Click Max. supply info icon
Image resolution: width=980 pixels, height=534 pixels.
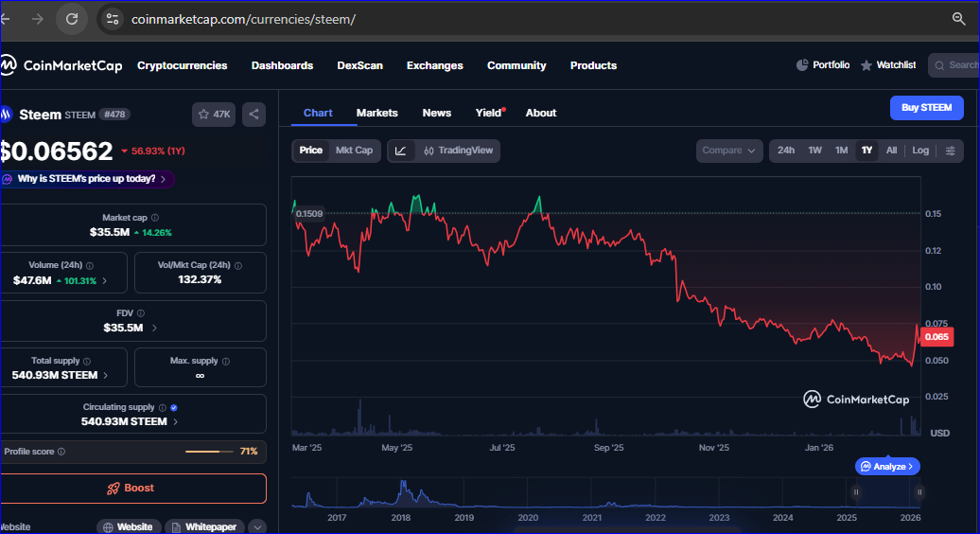(226, 362)
